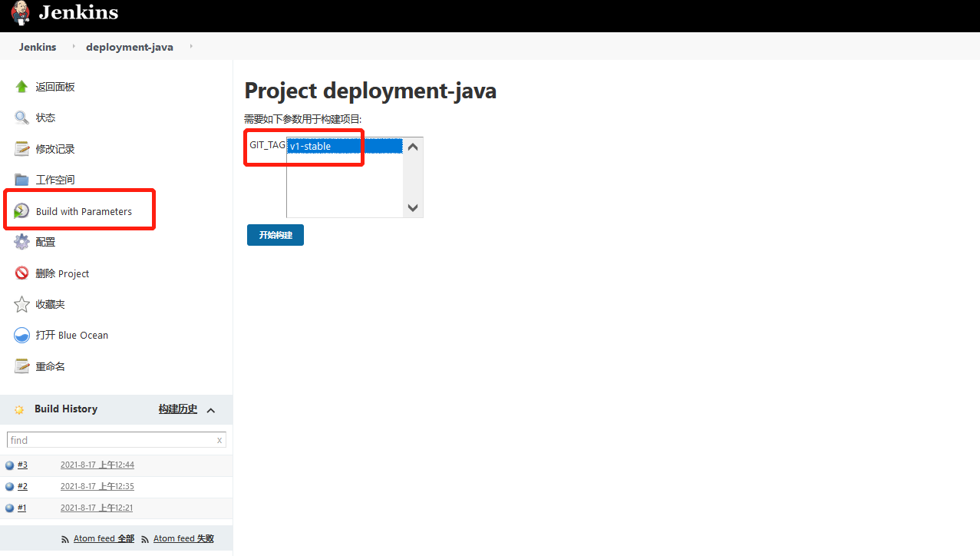Expand the arrow after Jenkins breadcrumb
Screen dimensions: 980x556
pyautogui.click(x=74, y=47)
